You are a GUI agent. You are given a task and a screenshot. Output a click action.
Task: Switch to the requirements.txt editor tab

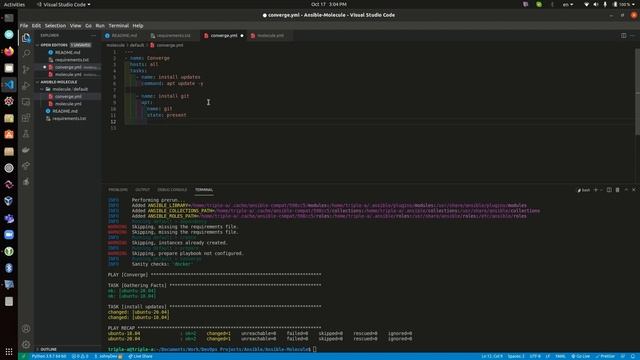click(173, 36)
